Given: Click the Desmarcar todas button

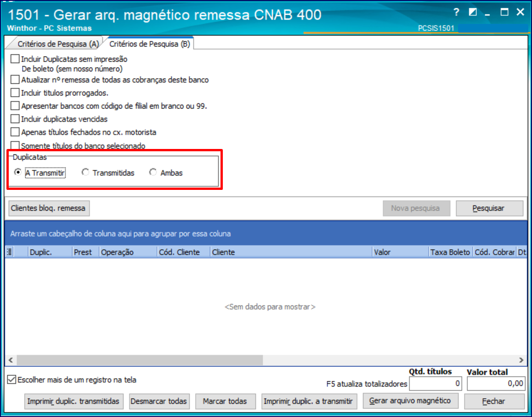Looking at the screenshot, I should click(159, 401).
